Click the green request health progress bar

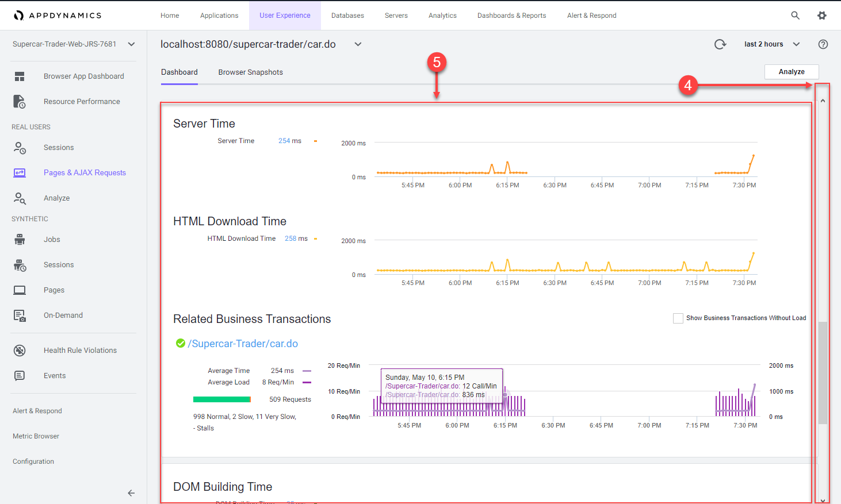[x=222, y=399]
